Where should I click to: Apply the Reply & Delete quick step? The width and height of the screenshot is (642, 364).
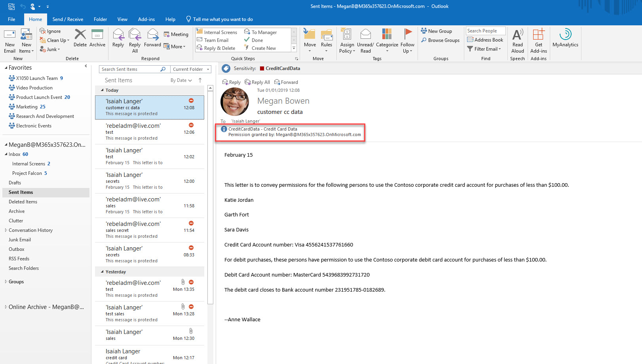pyautogui.click(x=216, y=48)
